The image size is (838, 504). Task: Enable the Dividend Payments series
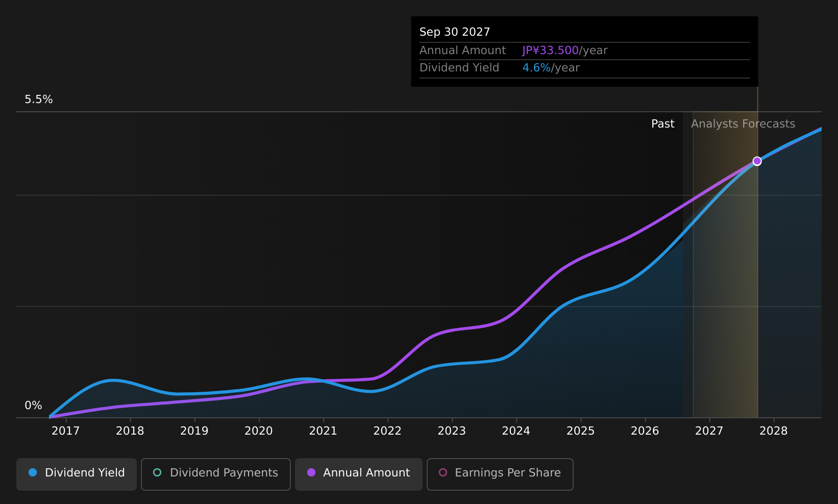[x=216, y=474]
